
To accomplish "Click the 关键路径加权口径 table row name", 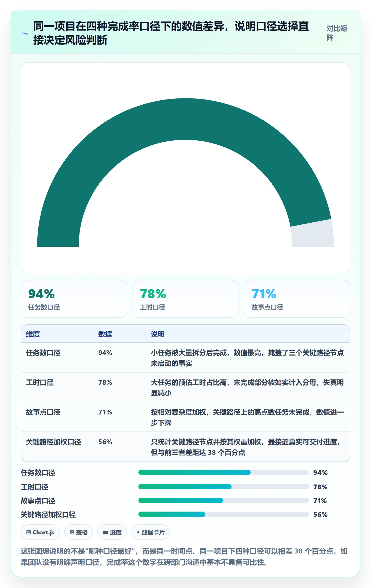I will pyautogui.click(x=54, y=442).
